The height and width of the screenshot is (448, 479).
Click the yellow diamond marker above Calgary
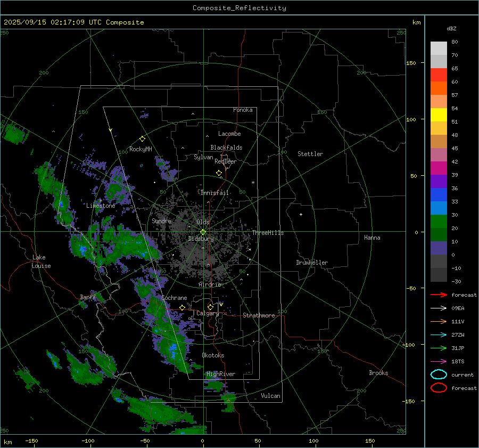pyautogui.click(x=210, y=307)
